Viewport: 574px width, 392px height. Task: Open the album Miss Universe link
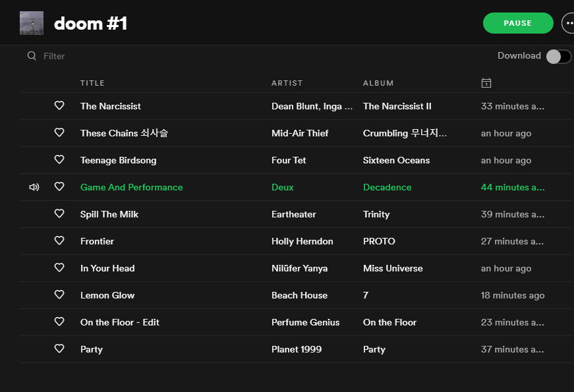[393, 268]
